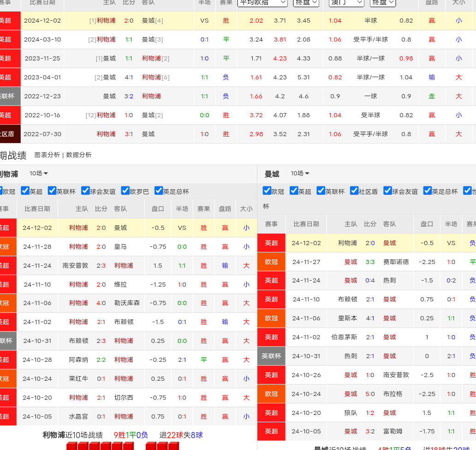The height and width of the screenshot is (450, 476).
Task: Toggle 英联杯 checkbox in Man City filters
Action: 321,191
